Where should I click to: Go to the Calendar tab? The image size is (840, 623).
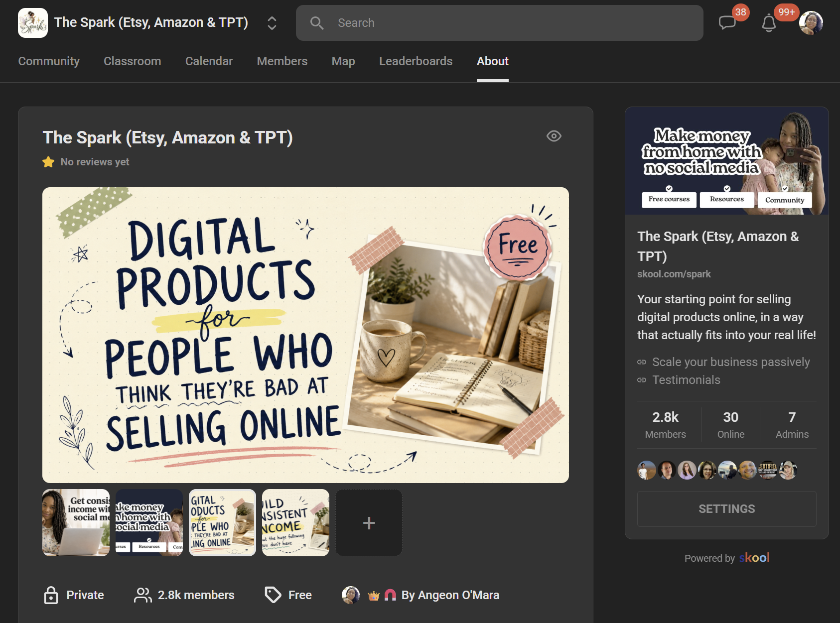coord(209,61)
